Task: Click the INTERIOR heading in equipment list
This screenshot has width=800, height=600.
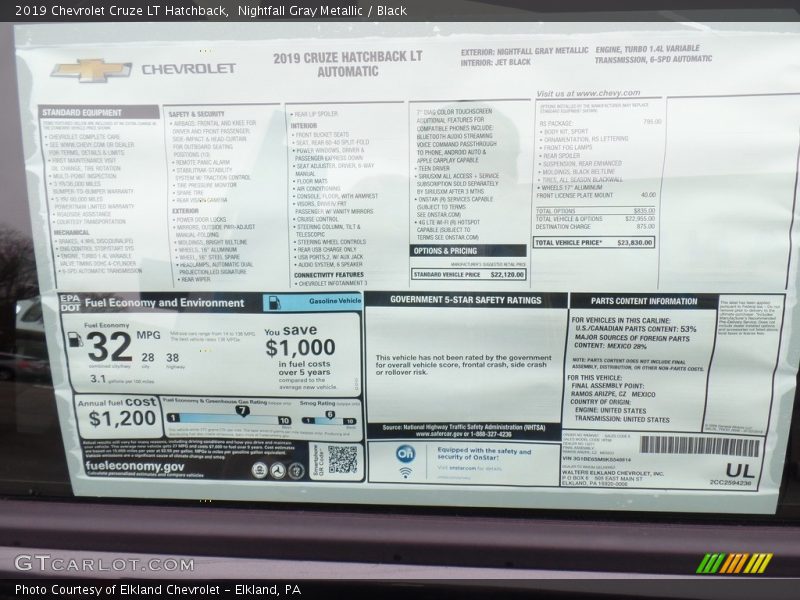Action: click(x=304, y=126)
